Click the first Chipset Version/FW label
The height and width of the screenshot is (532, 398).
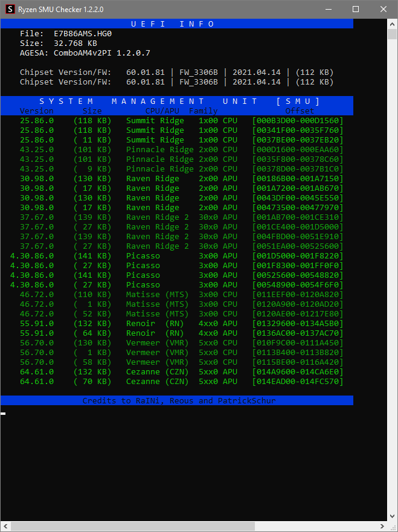(x=65, y=72)
